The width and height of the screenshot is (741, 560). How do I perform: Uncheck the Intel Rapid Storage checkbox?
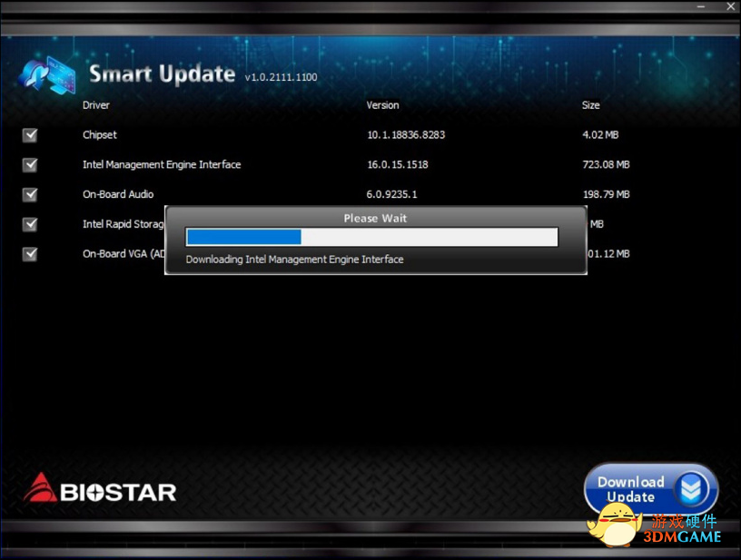point(30,224)
